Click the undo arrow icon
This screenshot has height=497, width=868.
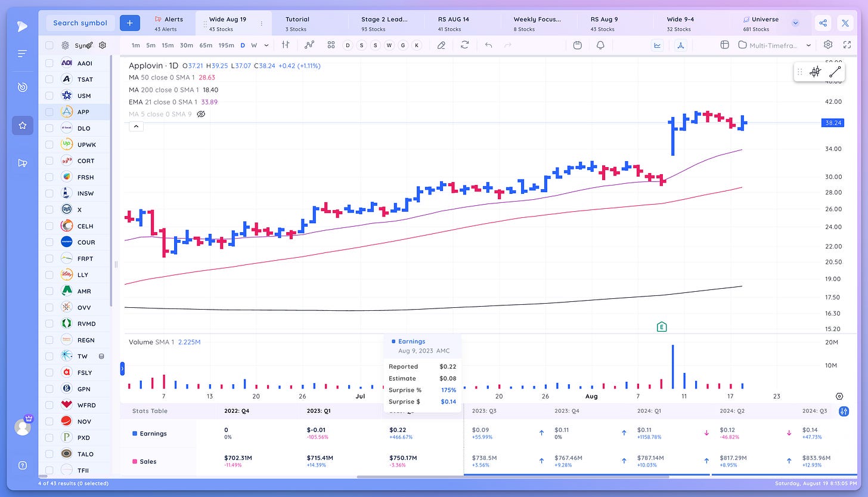click(488, 45)
